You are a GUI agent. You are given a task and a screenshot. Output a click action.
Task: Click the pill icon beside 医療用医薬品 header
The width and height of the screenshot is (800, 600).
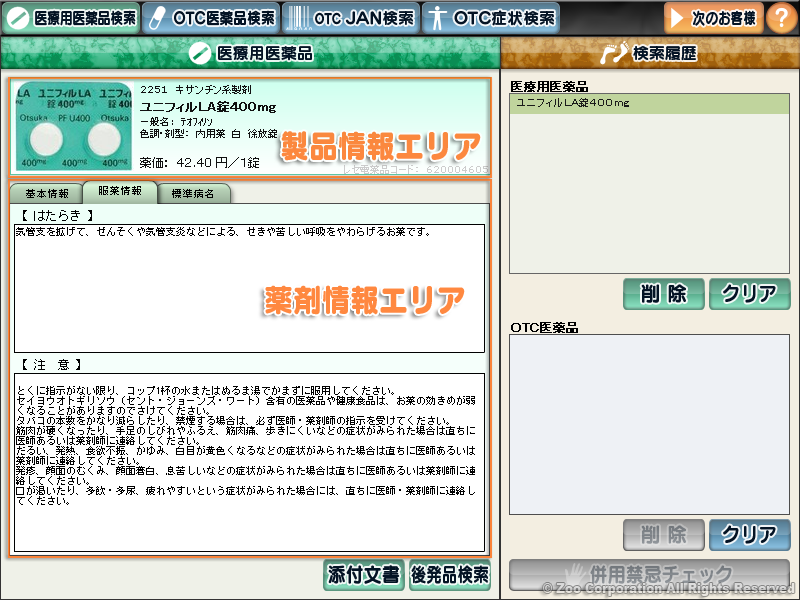pyautogui.click(x=199, y=53)
